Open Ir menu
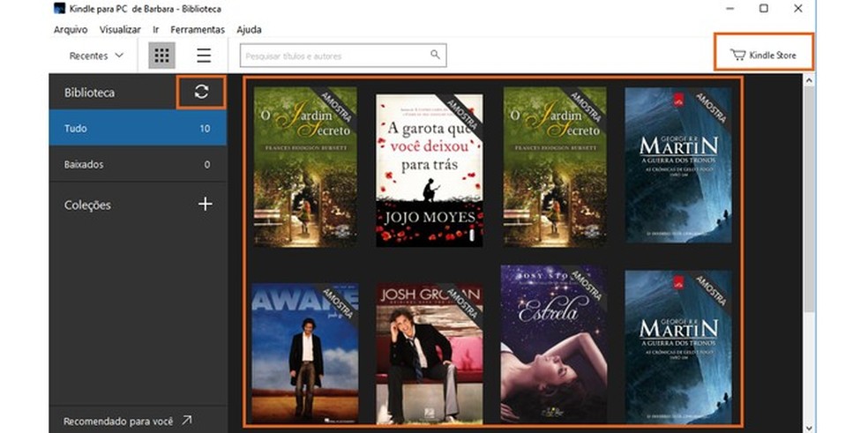This screenshot has height=433, width=868. [x=156, y=30]
